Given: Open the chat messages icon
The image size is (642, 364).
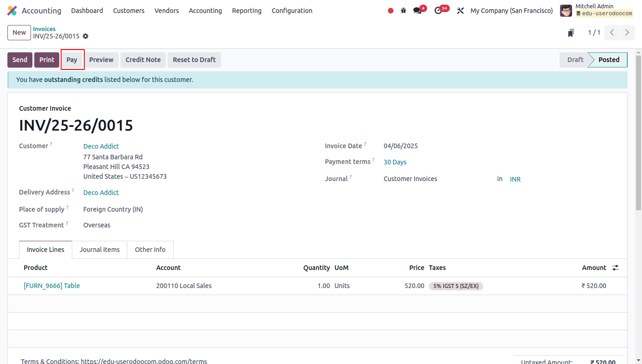Looking at the screenshot, I should [x=418, y=11].
